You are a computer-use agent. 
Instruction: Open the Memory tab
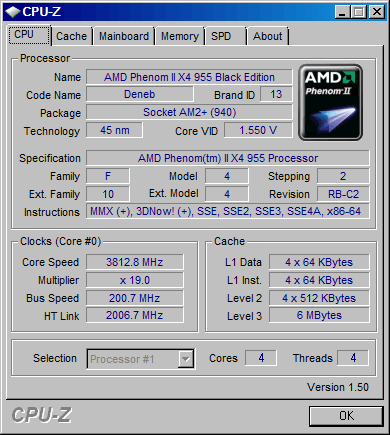click(180, 36)
